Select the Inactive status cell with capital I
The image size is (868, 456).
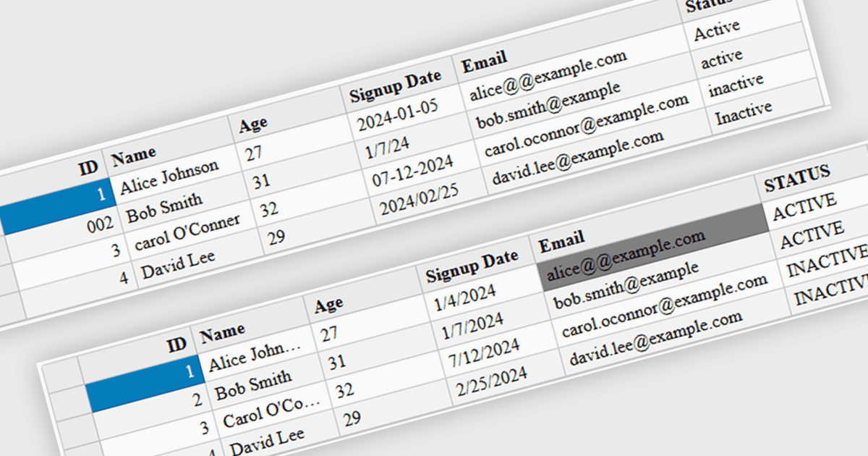pyautogui.click(x=744, y=113)
